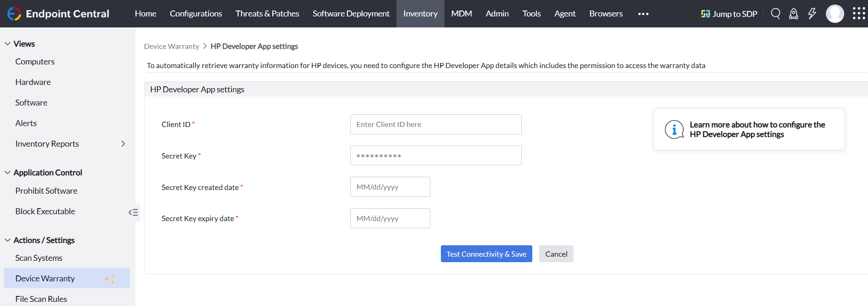
Task: Open the Configurations tab
Action: [x=196, y=14]
